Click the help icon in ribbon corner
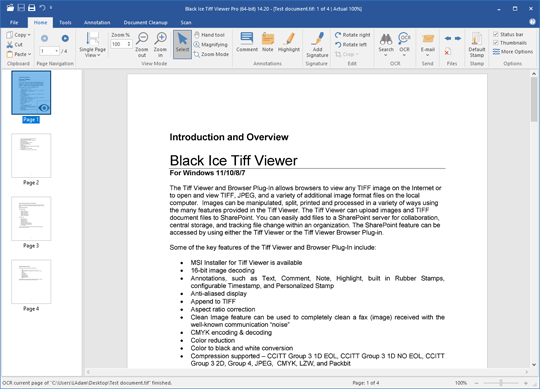The height and width of the screenshot is (389, 540). [x=532, y=22]
